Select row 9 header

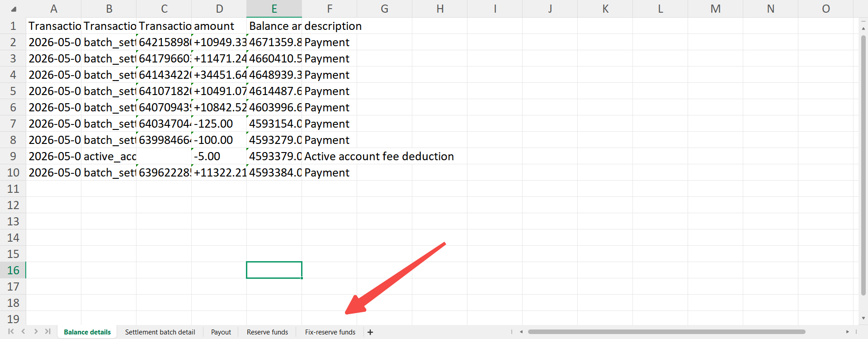[x=13, y=156]
